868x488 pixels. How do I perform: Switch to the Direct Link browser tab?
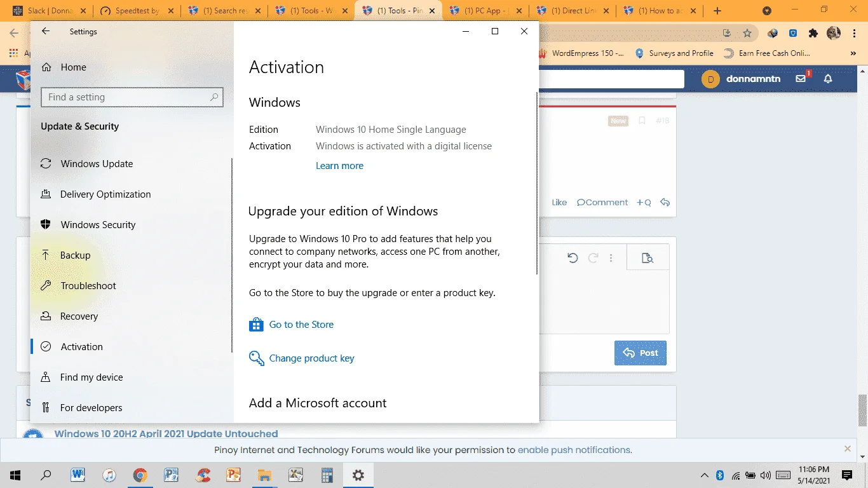pos(572,11)
